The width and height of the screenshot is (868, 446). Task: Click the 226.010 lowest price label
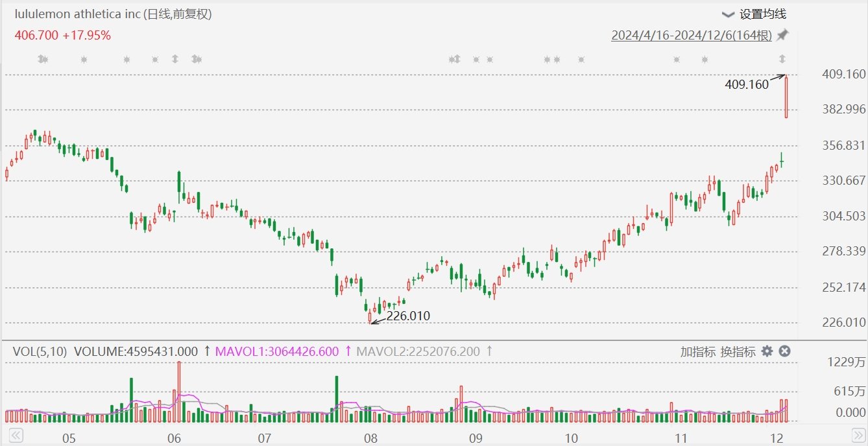(x=408, y=316)
